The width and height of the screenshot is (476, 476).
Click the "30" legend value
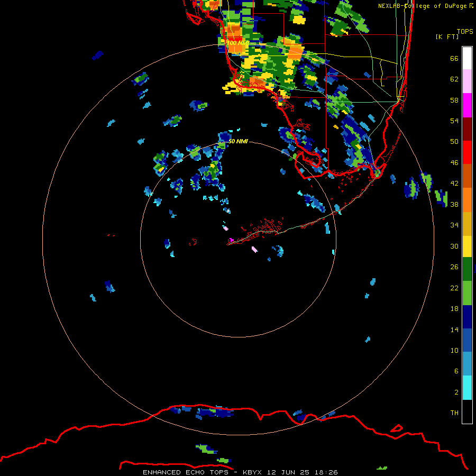454,246
